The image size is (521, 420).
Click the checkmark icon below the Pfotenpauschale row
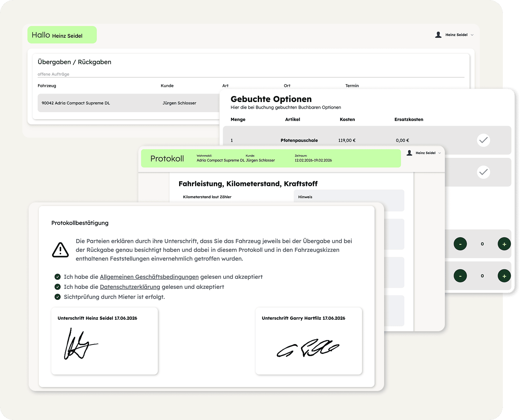483,172
